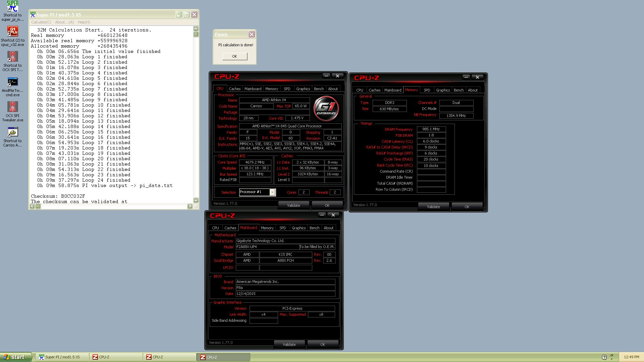Click OK in CPU-Z Memory window

pos(467,207)
